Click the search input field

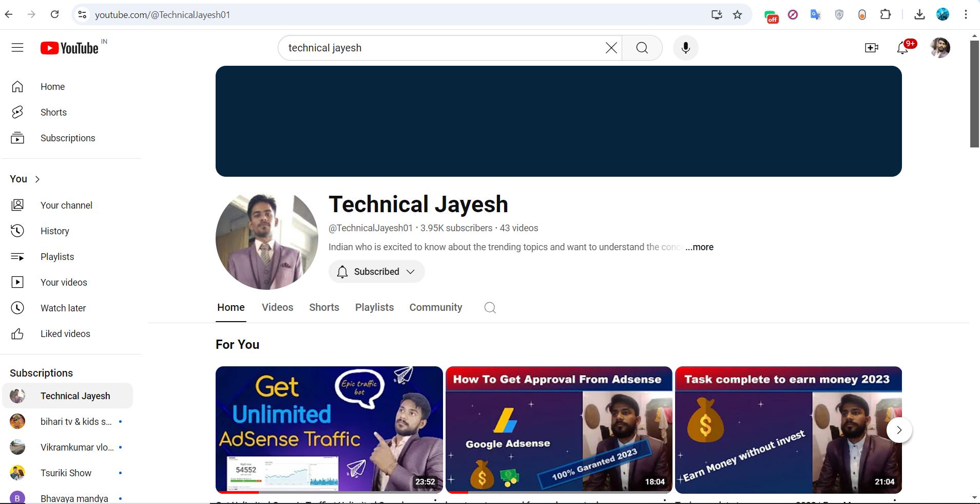point(444,48)
